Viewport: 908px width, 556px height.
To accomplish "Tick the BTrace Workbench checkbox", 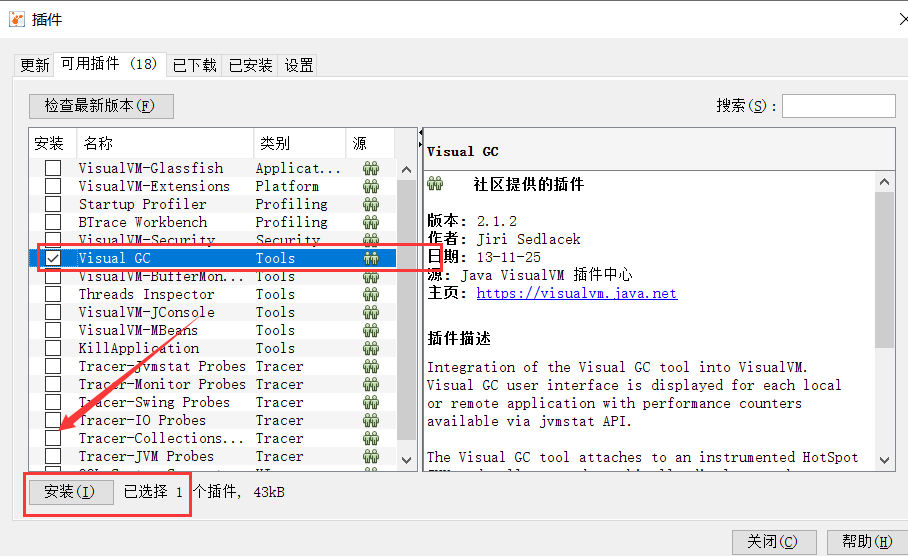I will [x=53, y=222].
